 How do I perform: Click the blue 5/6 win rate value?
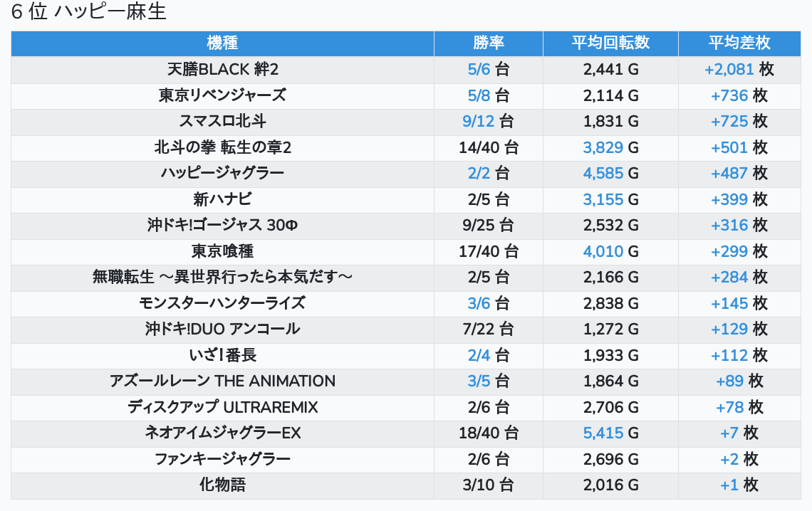point(479,70)
